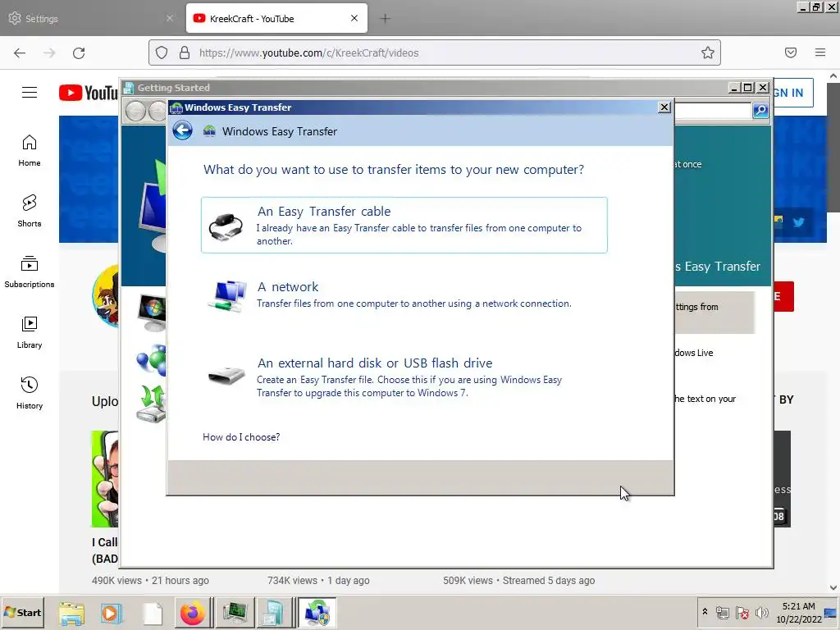
Task: Click the Firefox back arrow
Action: 20,52
